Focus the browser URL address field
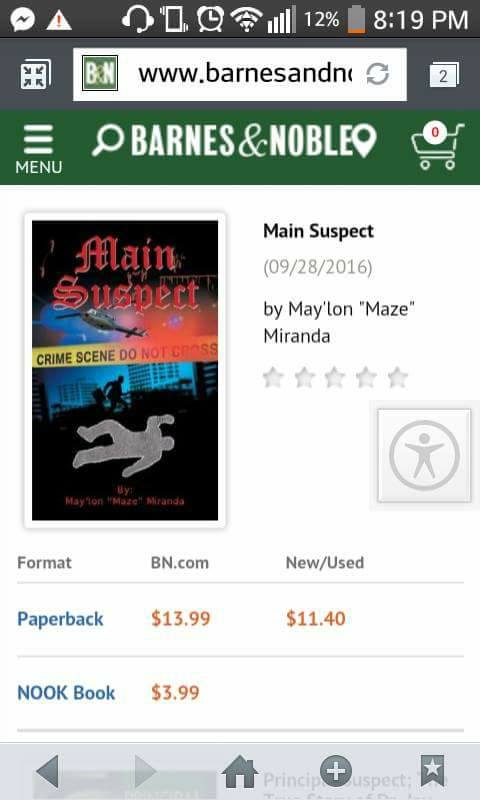Image resolution: width=480 pixels, height=800 pixels. click(x=240, y=74)
